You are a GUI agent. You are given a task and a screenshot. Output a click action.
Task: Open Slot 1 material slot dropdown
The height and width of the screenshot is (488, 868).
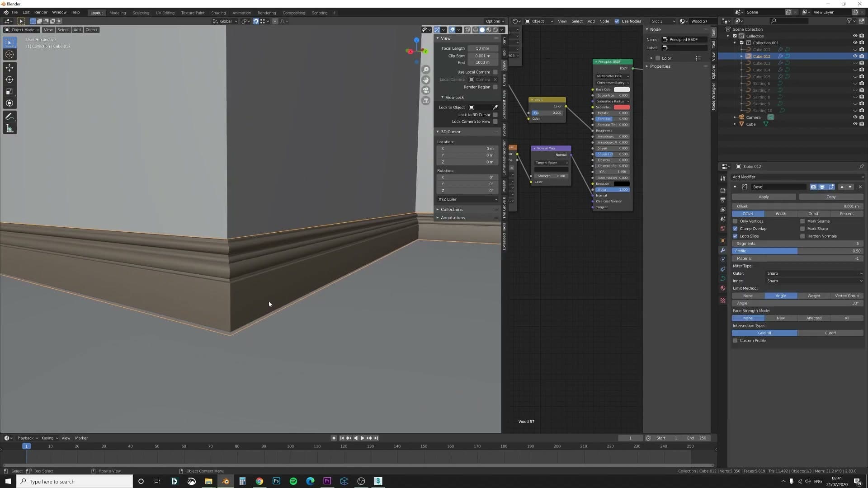663,21
